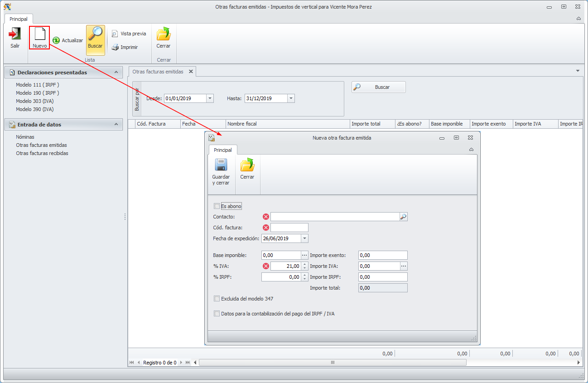Open Modelo 303 (IVA) declaration

click(x=35, y=101)
